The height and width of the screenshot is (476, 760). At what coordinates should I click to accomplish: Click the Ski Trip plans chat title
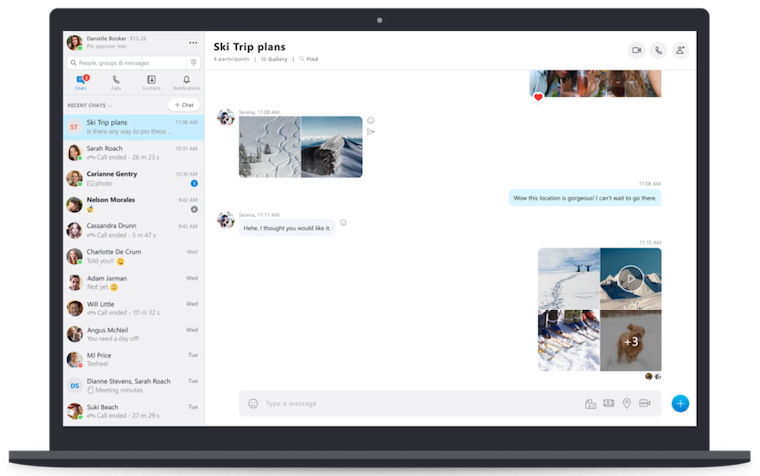click(250, 47)
